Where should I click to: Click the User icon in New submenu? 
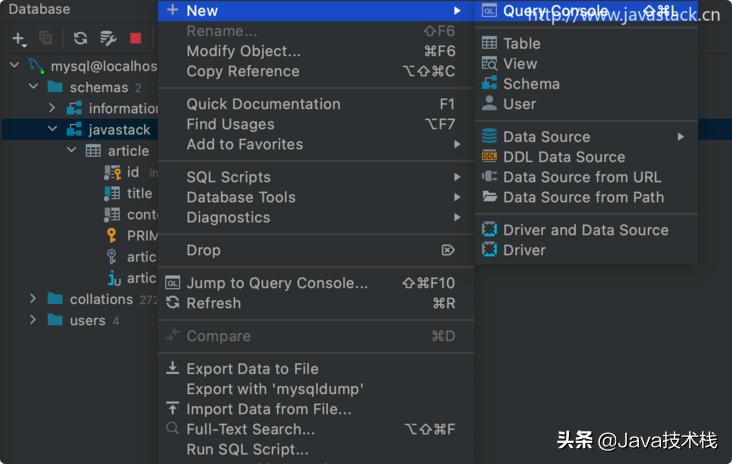pyautogui.click(x=489, y=103)
